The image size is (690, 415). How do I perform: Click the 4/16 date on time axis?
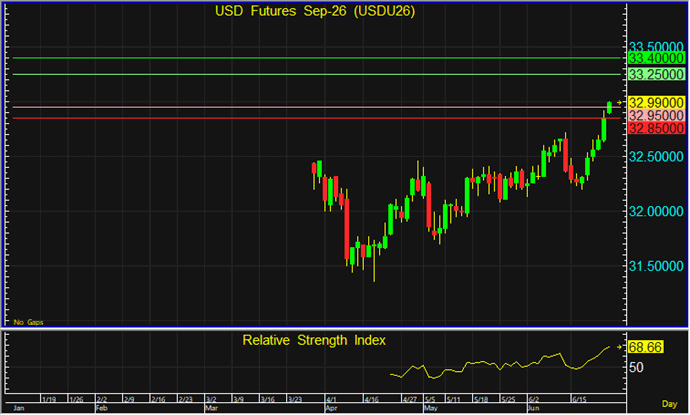tap(371, 400)
